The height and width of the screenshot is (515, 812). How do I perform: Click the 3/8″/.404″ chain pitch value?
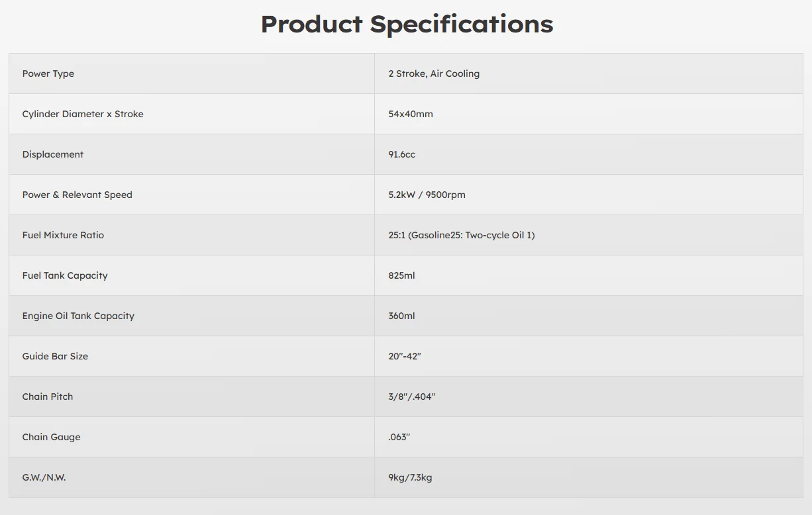coord(412,397)
